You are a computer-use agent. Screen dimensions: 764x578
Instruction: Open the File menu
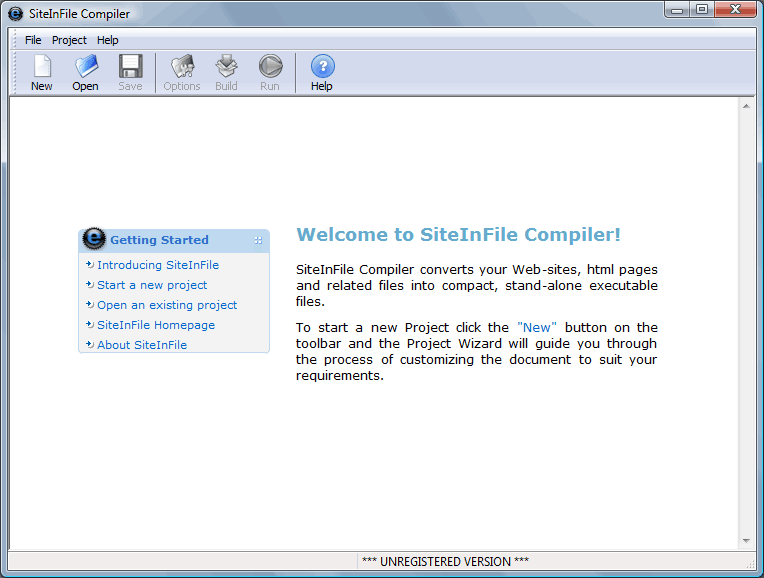pos(33,40)
